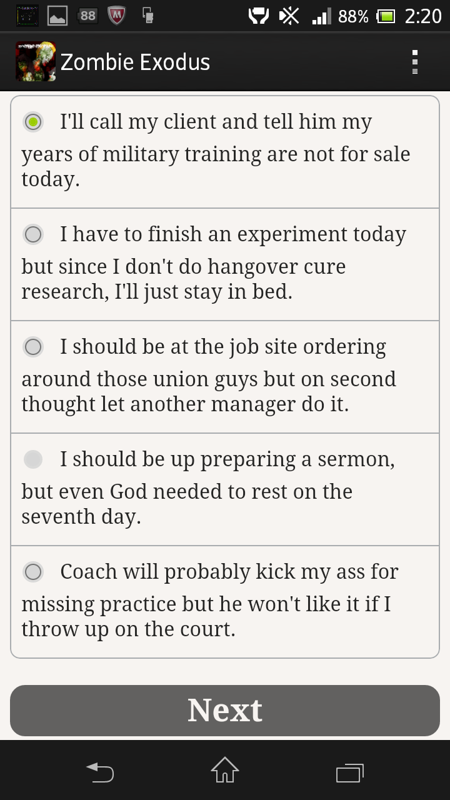Choose the text about union guys

[209, 377]
